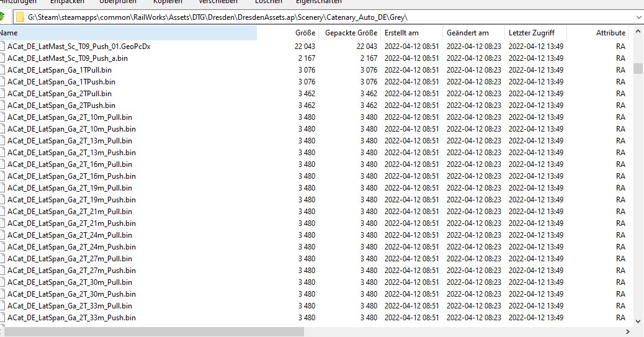The image size is (644, 337).
Task: Select file ACat_DE_LatSpan_Ga_2T_21m_Pull.bin
Action: (x=70, y=212)
